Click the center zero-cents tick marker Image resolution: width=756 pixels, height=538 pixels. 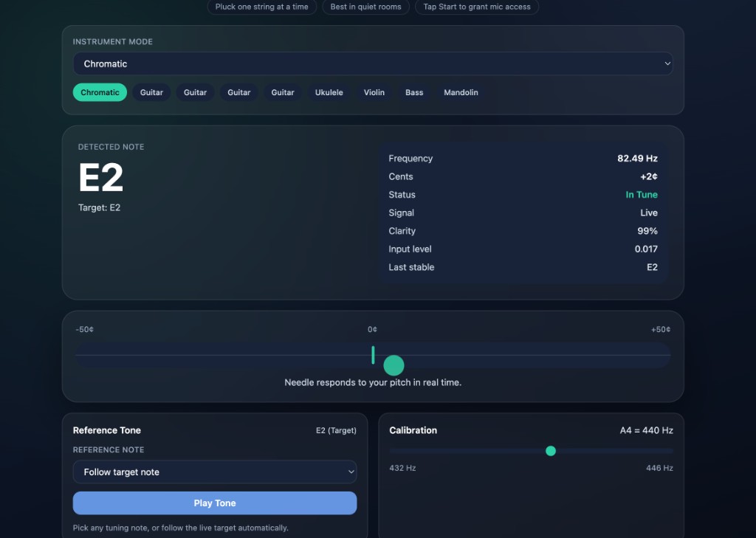pos(373,355)
